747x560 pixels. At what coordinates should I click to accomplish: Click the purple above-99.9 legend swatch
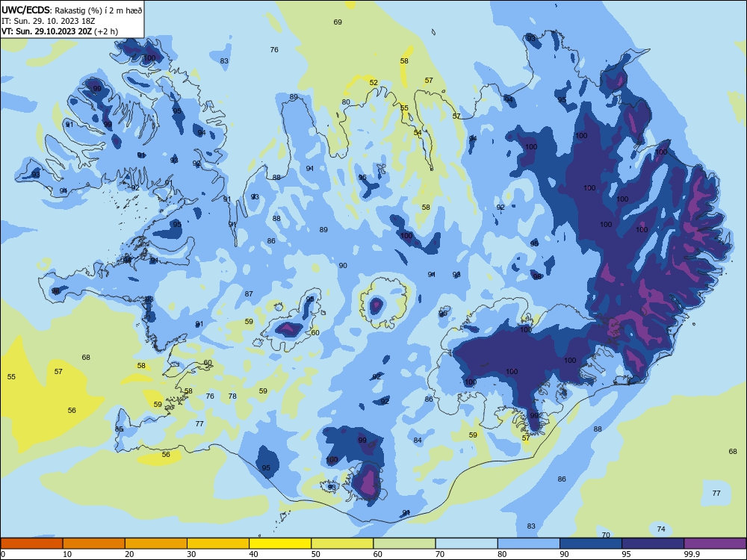pos(715,544)
